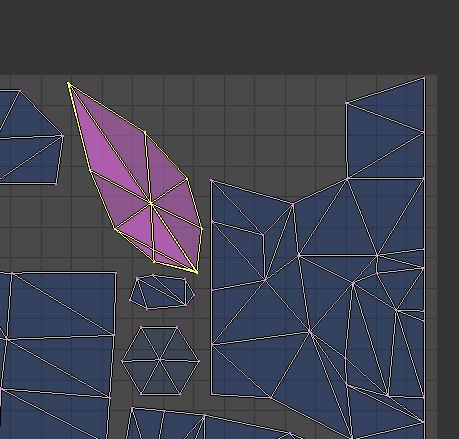Click the top-left corner vertex of the large right island
Screen dimensions: 459x439
[211, 180]
